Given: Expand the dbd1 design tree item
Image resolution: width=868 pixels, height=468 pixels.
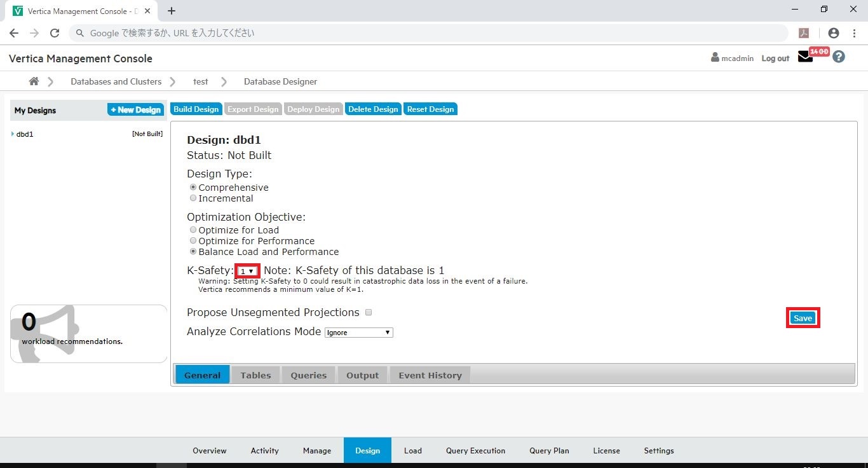Looking at the screenshot, I should click(13, 134).
